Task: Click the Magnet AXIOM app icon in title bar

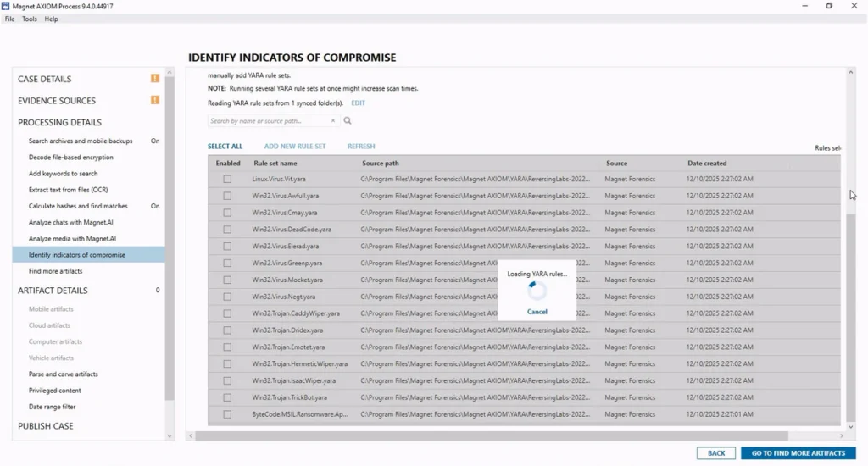Action: (x=6, y=6)
